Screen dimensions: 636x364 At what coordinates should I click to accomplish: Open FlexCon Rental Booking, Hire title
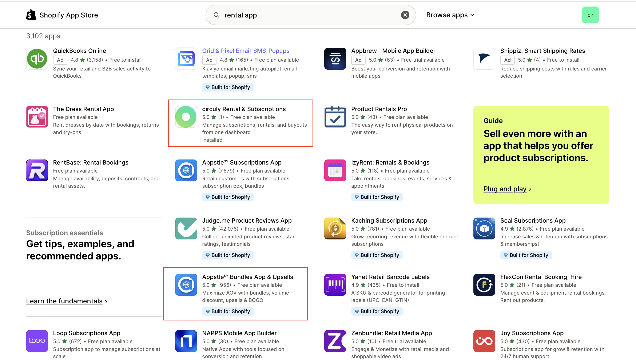click(541, 277)
